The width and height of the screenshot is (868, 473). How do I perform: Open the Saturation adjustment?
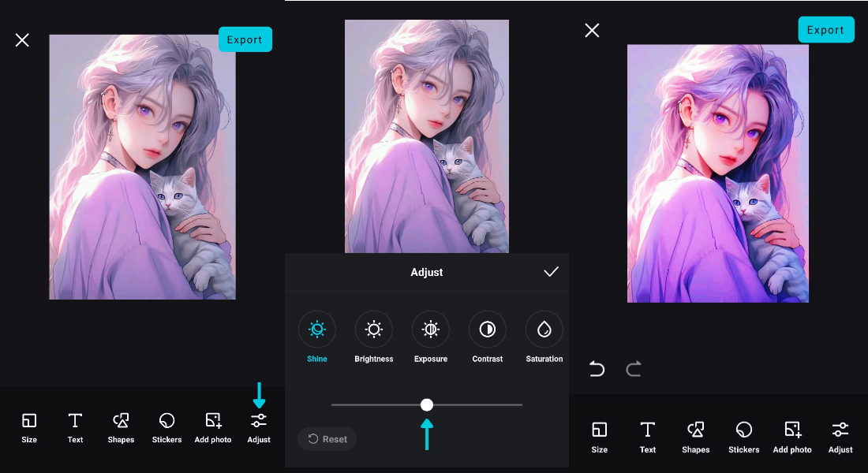[544, 329]
